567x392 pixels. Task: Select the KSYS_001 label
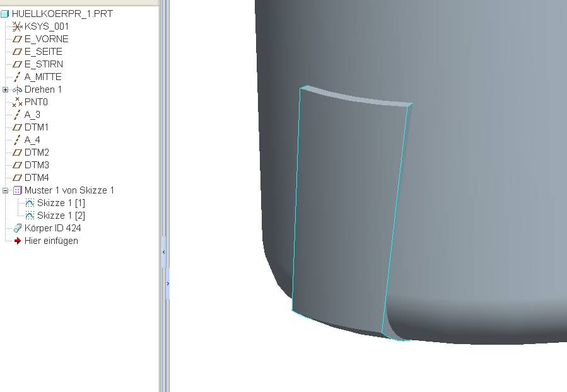46,26
